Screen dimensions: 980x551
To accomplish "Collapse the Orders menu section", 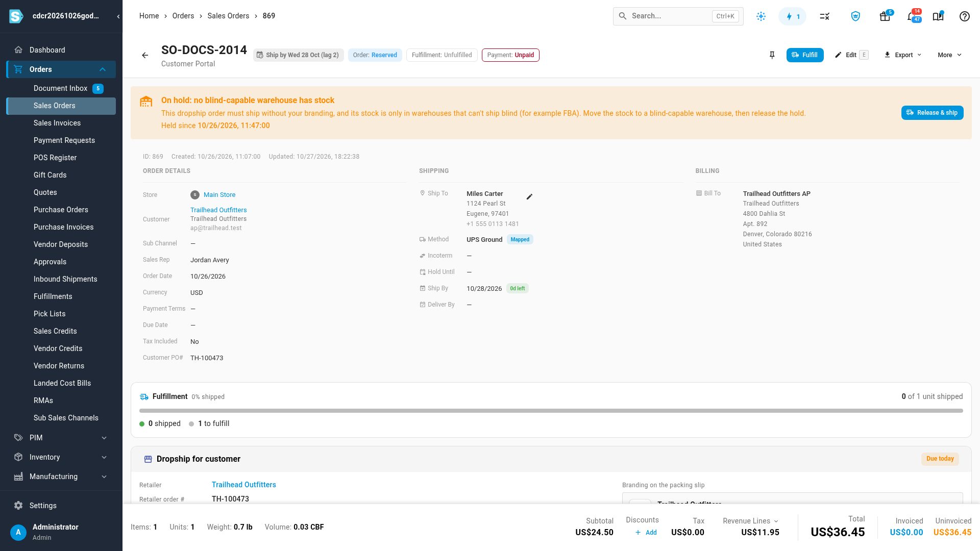I will point(103,69).
